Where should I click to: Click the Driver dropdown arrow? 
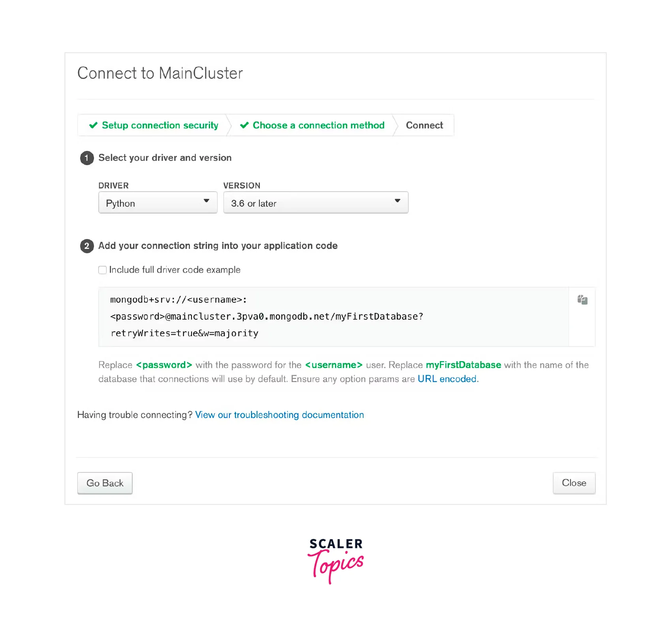click(x=206, y=201)
